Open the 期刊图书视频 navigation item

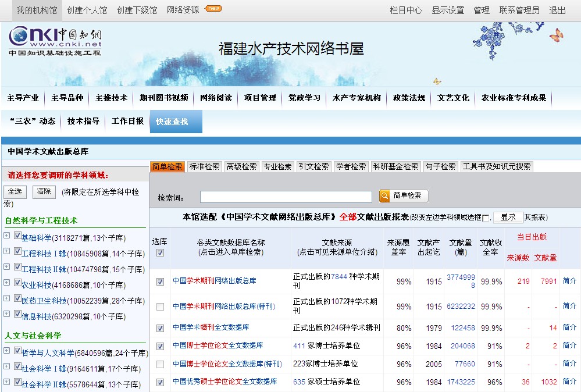164,98
